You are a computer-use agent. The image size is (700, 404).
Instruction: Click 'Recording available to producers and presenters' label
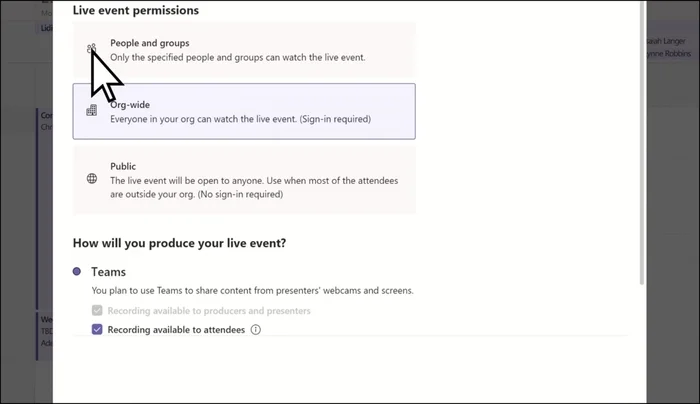[x=209, y=311]
